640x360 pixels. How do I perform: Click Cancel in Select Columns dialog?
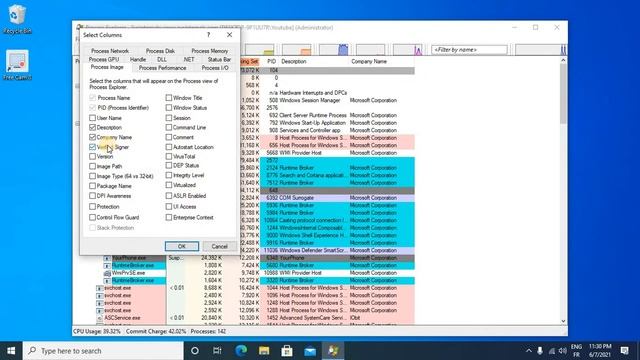tap(220, 246)
